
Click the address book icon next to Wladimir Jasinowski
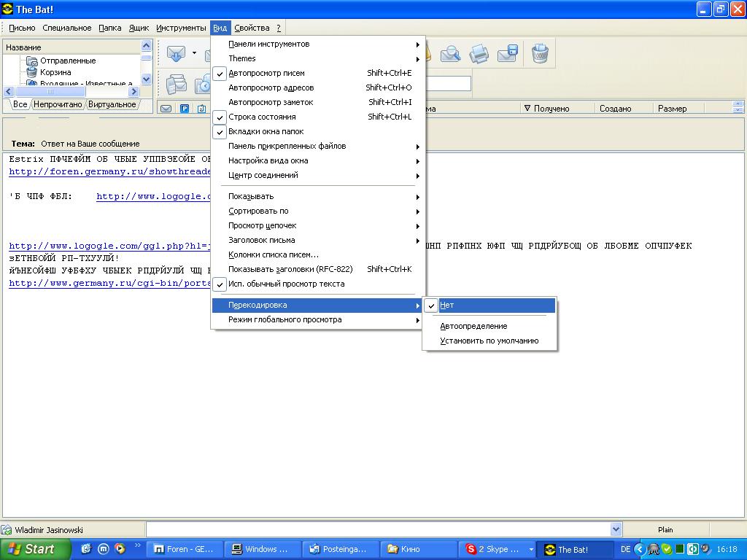pyautogui.click(x=7, y=529)
